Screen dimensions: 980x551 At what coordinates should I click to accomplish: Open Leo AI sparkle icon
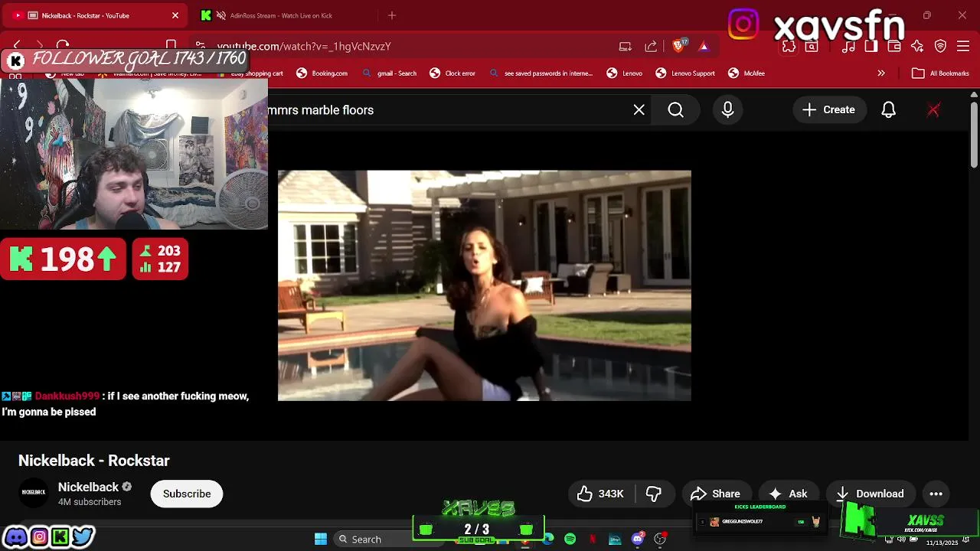pyautogui.click(x=917, y=47)
